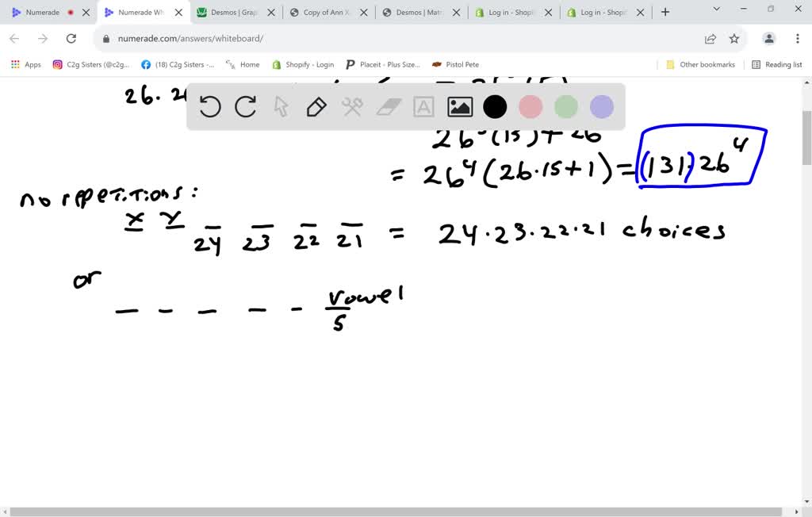The image size is (812, 517).
Task: Choose the black pen color
Action: click(x=495, y=107)
